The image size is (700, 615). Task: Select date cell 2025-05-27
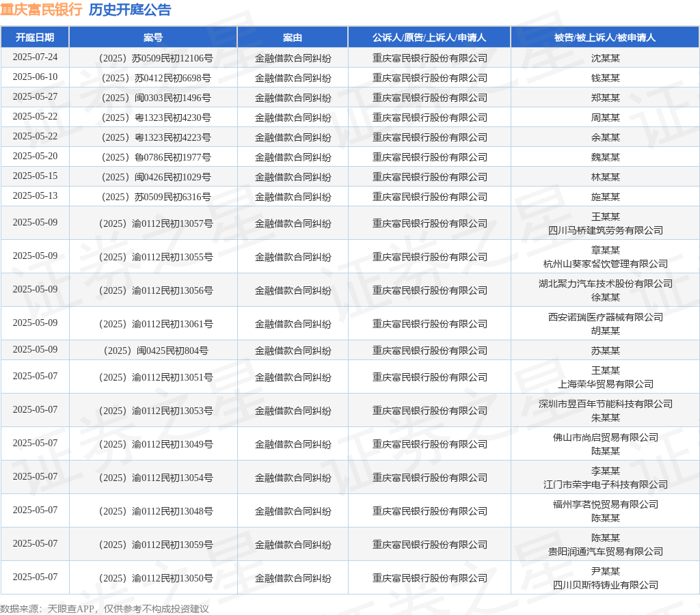pos(35,97)
